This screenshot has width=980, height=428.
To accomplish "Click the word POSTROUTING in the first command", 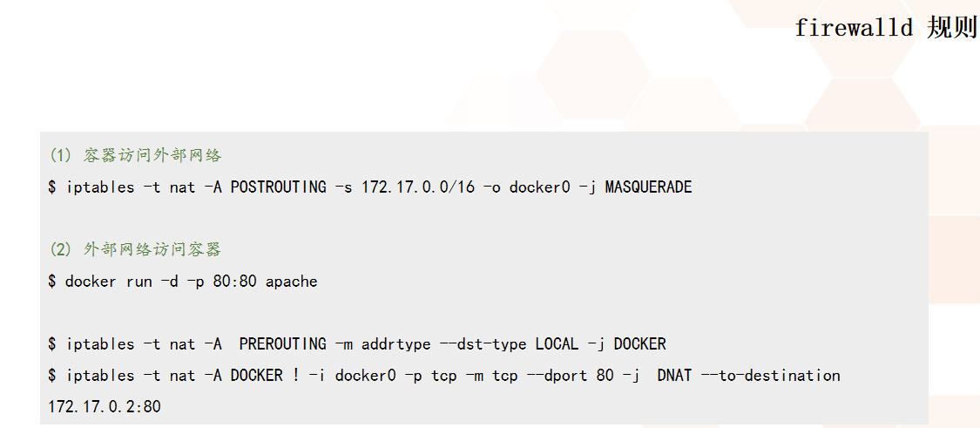I will (x=279, y=187).
